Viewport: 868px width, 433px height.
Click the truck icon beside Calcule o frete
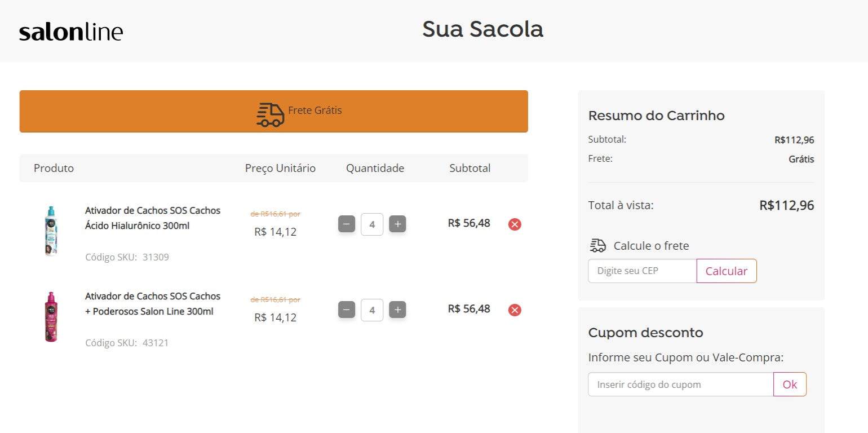(x=598, y=246)
